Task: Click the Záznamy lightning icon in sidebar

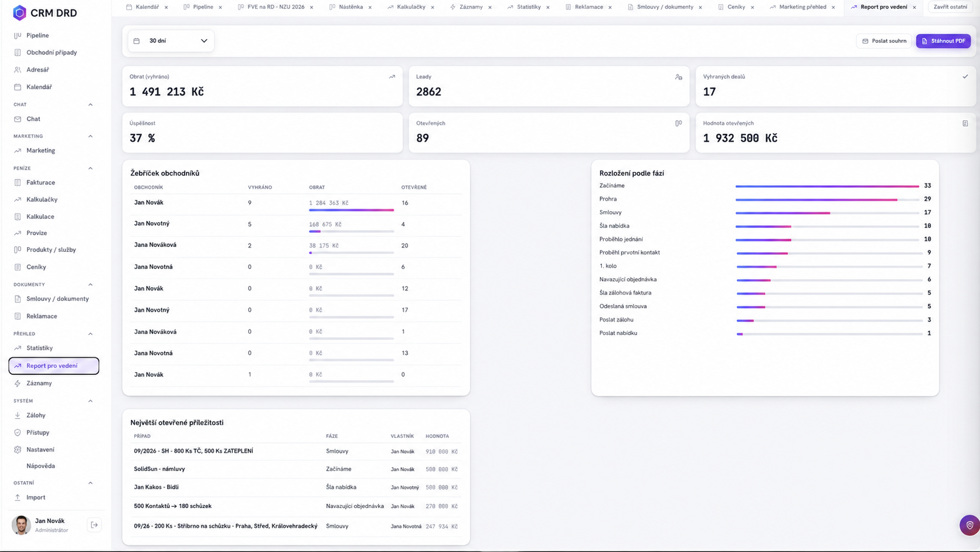Action: pos(18,383)
